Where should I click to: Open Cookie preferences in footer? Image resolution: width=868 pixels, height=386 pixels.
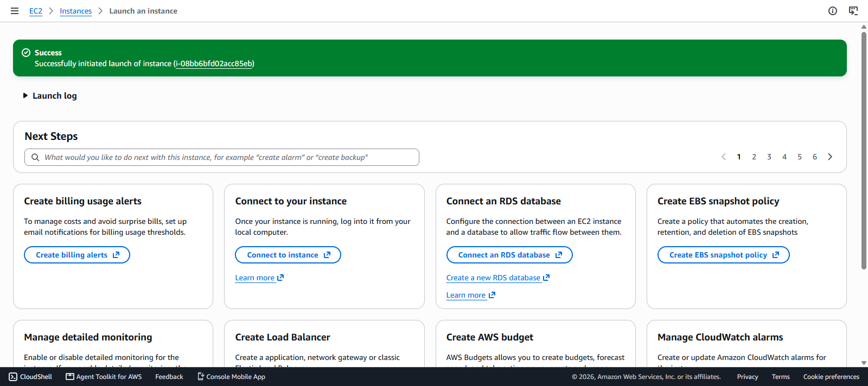pos(831,377)
